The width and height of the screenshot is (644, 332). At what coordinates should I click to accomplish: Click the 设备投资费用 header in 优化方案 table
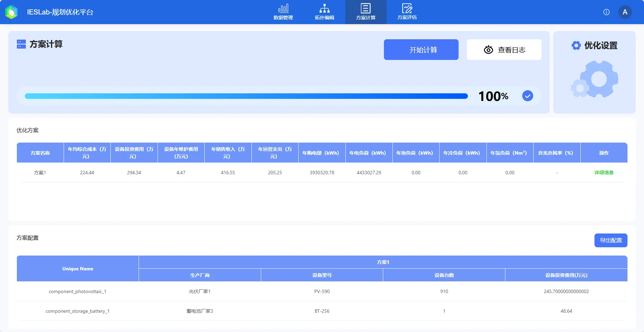coord(134,153)
